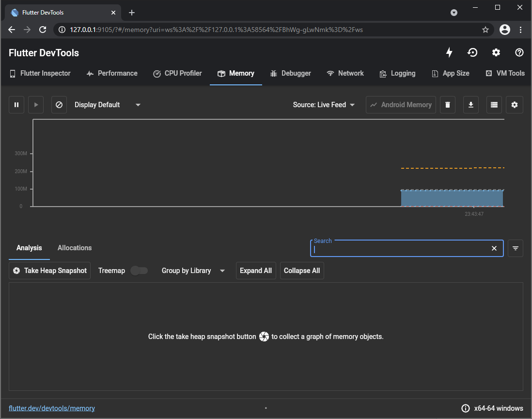532x419 pixels.
Task: Click the Collapse All button
Action: pyautogui.click(x=302, y=271)
